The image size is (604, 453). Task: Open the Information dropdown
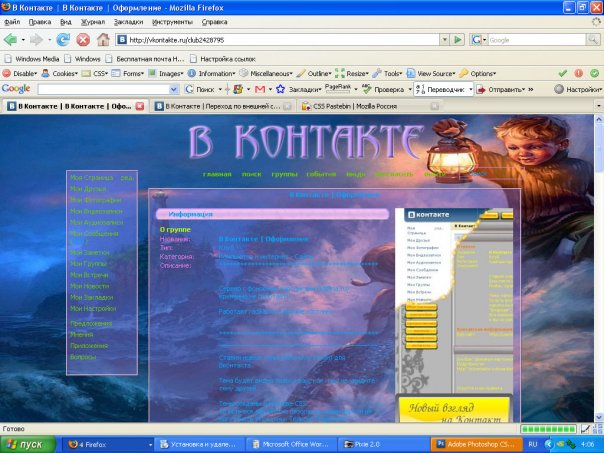(211, 73)
